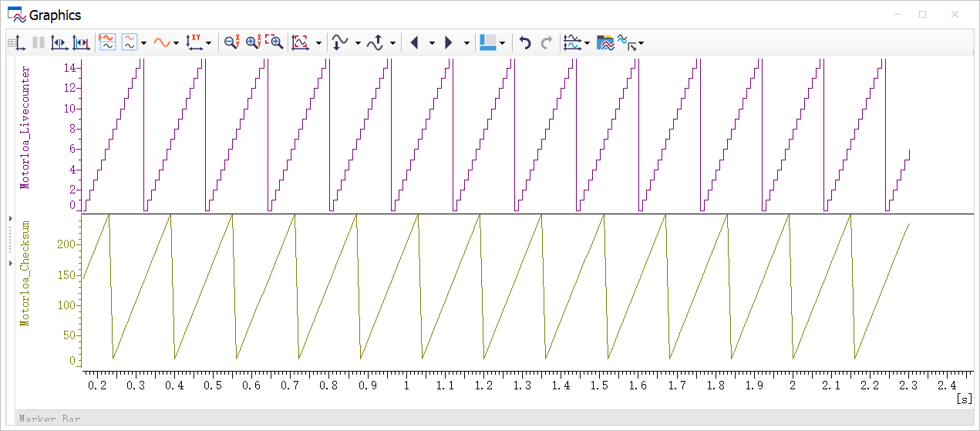Click the left navigation arrow icon
The width and height of the screenshot is (980, 431).
coord(414,43)
